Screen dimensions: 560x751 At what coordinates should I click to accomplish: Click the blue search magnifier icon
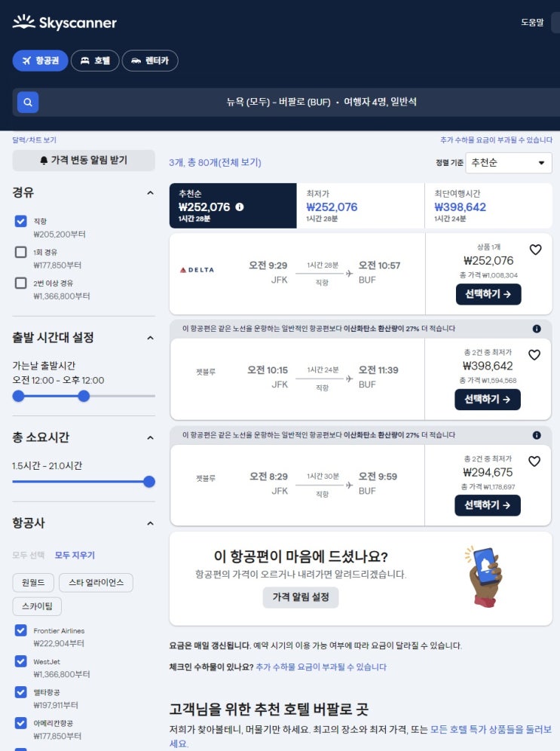point(28,102)
